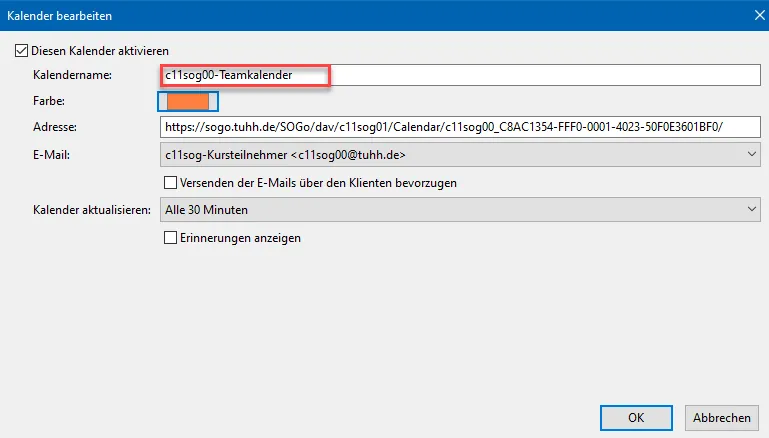Click the arrow of the E-Mail dropdown
Viewport: 769px width, 438px height.
tap(750, 155)
